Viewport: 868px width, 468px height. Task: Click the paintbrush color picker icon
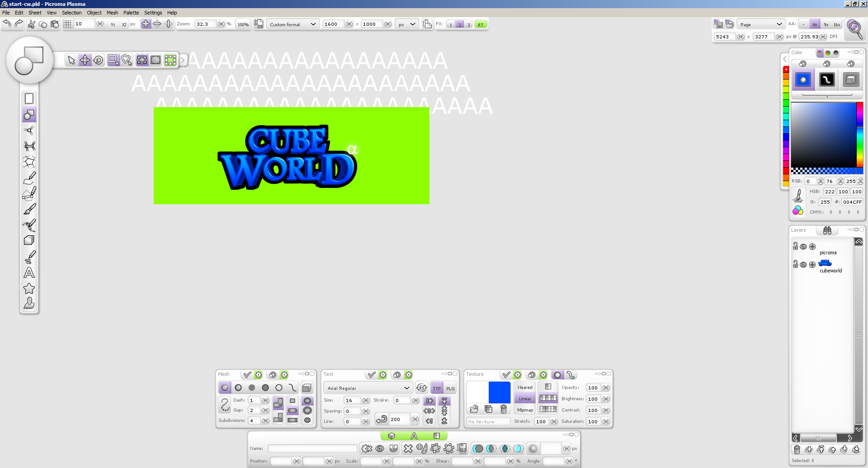(x=798, y=195)
